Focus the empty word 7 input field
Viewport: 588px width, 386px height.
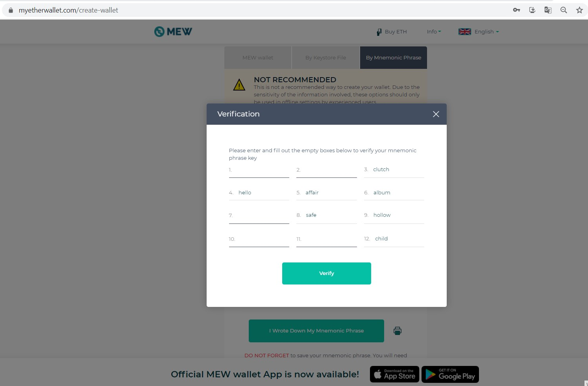click(259, 216)
